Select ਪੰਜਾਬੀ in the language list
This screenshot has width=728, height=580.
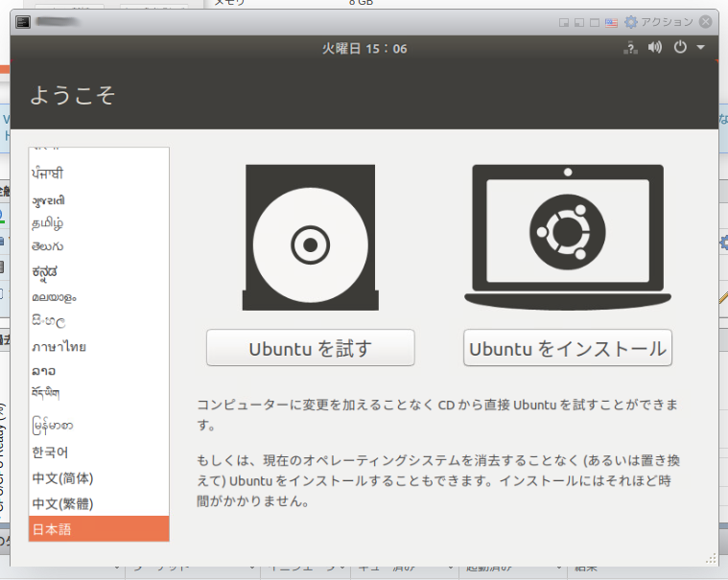point(99,174)
